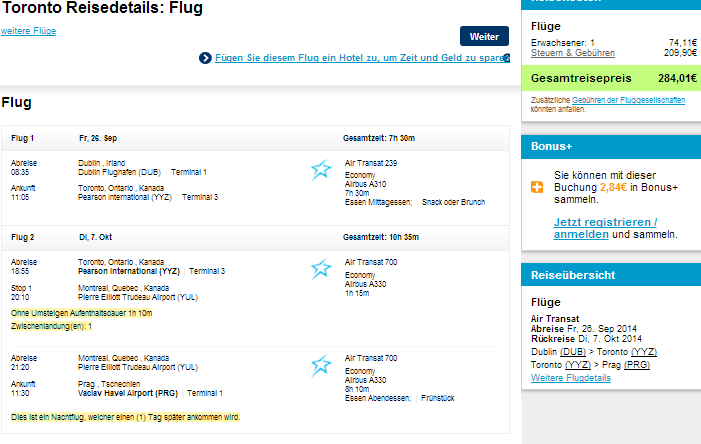Click the Air Transat 700 Toronto–Montreal star logo
This screenshot has height=444, width=701.
(321, 269)
